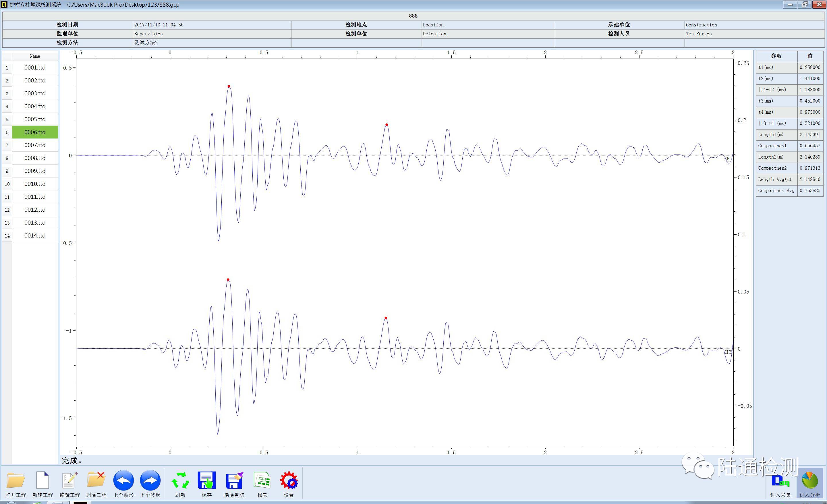This screenshot has width=827, height=504.
Task: Open the Edit Project (编辑工程) tool
Action: [69, 481]
